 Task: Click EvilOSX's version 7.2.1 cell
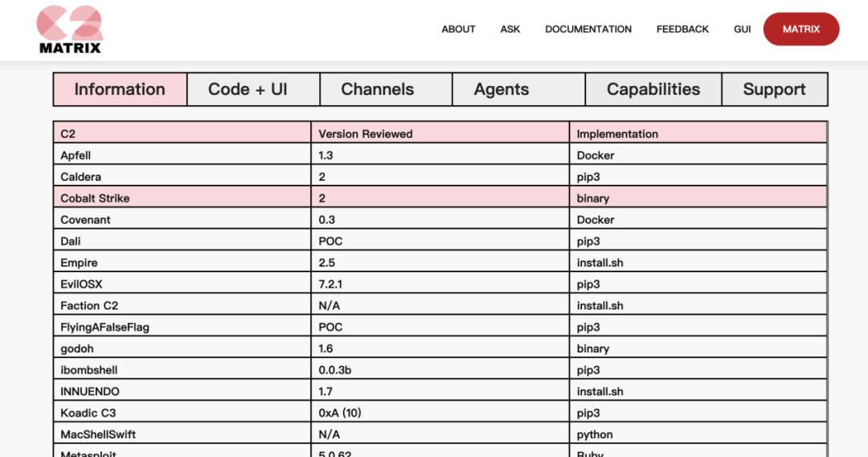tap(440, 284)
